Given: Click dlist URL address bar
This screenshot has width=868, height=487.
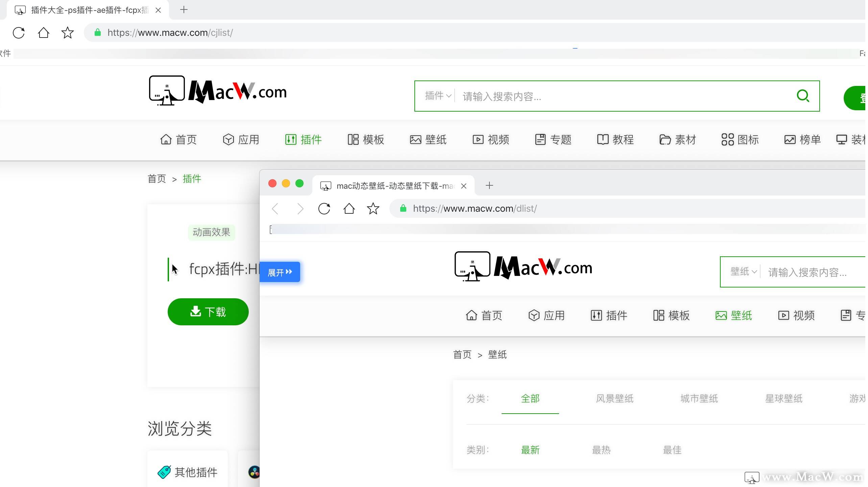Looking at the screenshot, I should (629, 208).
